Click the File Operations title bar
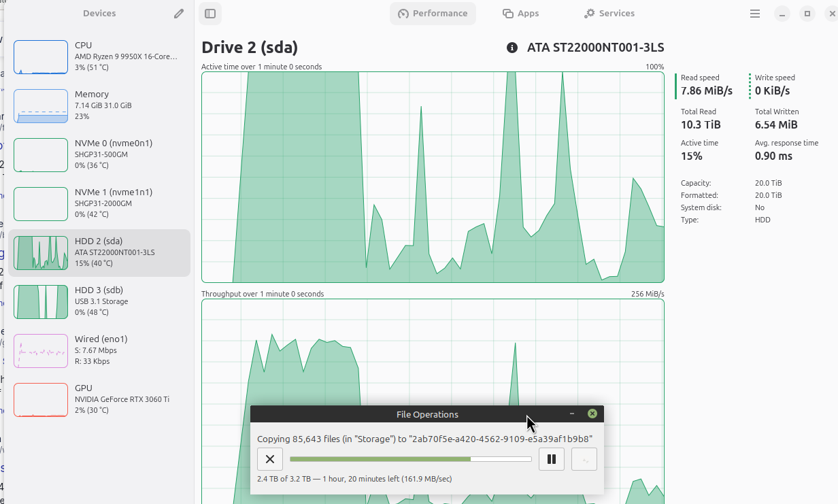The image size is (838, 504). [x=427, y=414]
